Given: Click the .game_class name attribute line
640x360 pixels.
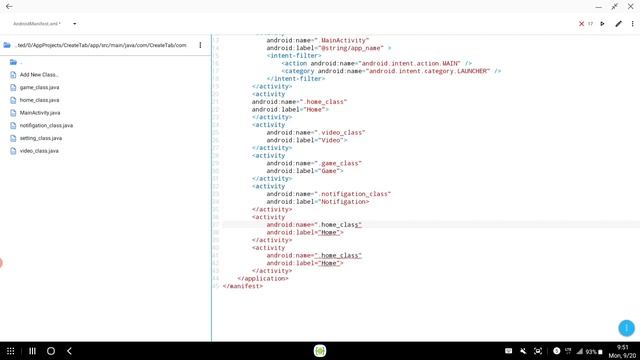Looking at the screenshot, I should click(x=314, y=163).
